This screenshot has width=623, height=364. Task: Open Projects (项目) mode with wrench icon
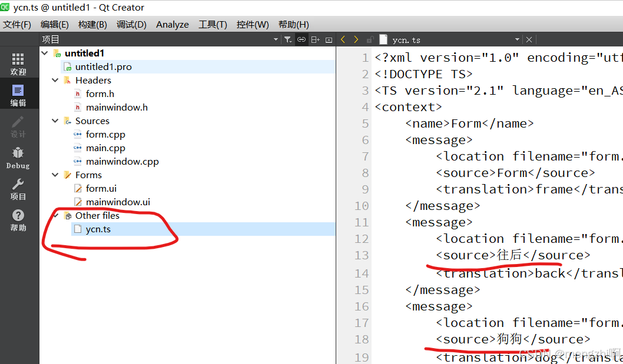(x=18, y=189)
